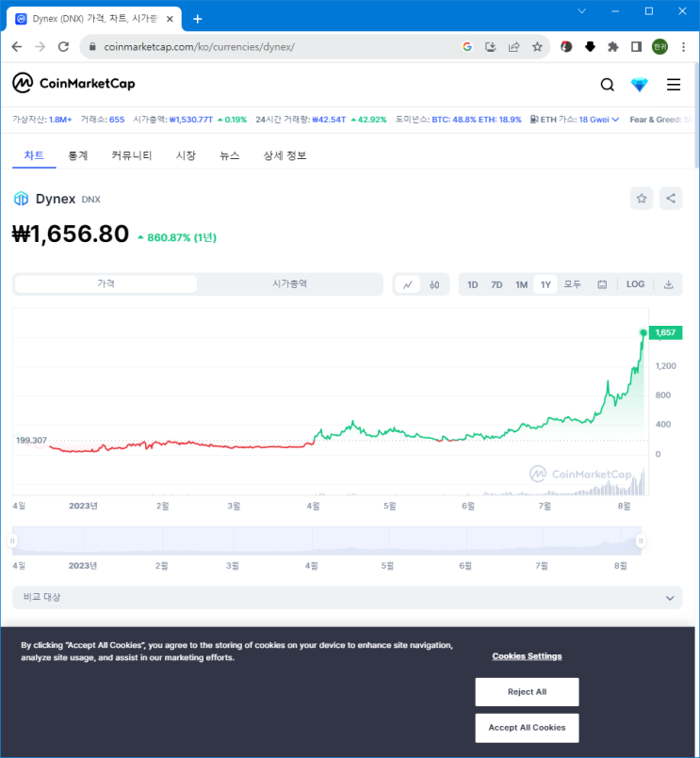
Task: Open the site search magnifier
Action: click(x=607, y=85)
